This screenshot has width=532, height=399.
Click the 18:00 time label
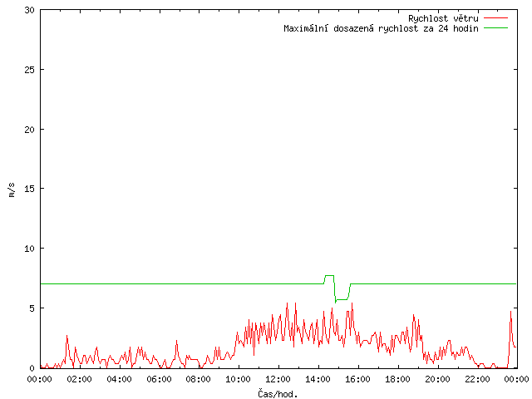397,379
